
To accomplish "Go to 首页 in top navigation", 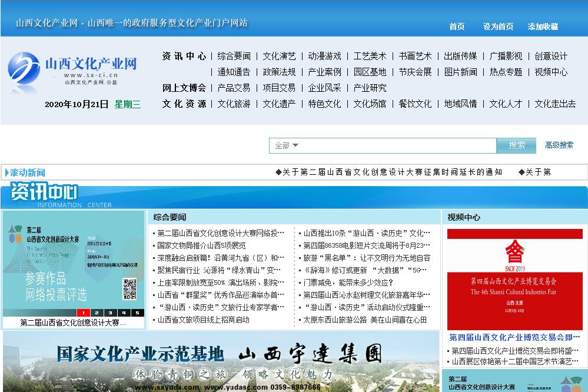I will (x=457, y=26).
